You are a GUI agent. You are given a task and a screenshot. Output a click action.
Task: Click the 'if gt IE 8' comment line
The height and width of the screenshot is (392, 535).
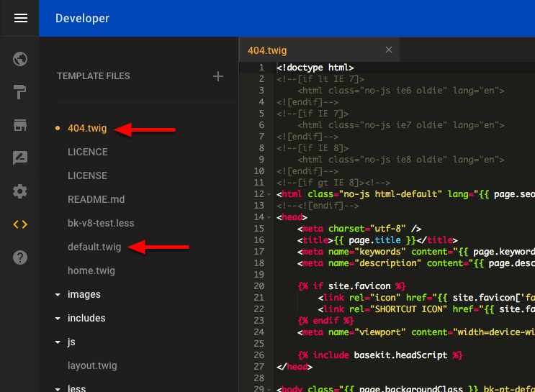[x=333, y=183]
